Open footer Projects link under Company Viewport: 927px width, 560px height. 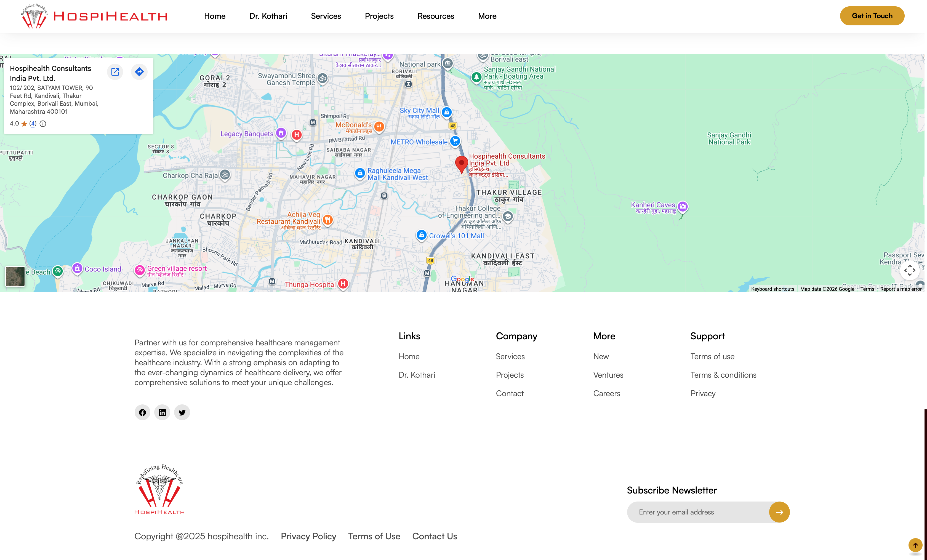click(510, 375)
